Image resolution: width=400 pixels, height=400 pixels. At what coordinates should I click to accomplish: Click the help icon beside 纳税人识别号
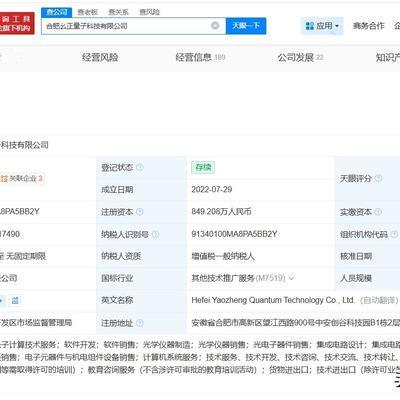(155, 234)
